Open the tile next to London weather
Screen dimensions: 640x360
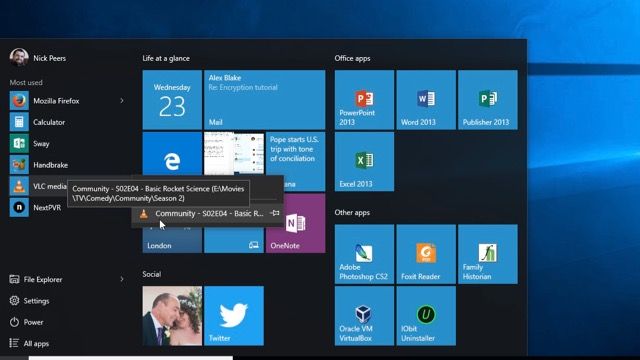(x=234, y=240)
